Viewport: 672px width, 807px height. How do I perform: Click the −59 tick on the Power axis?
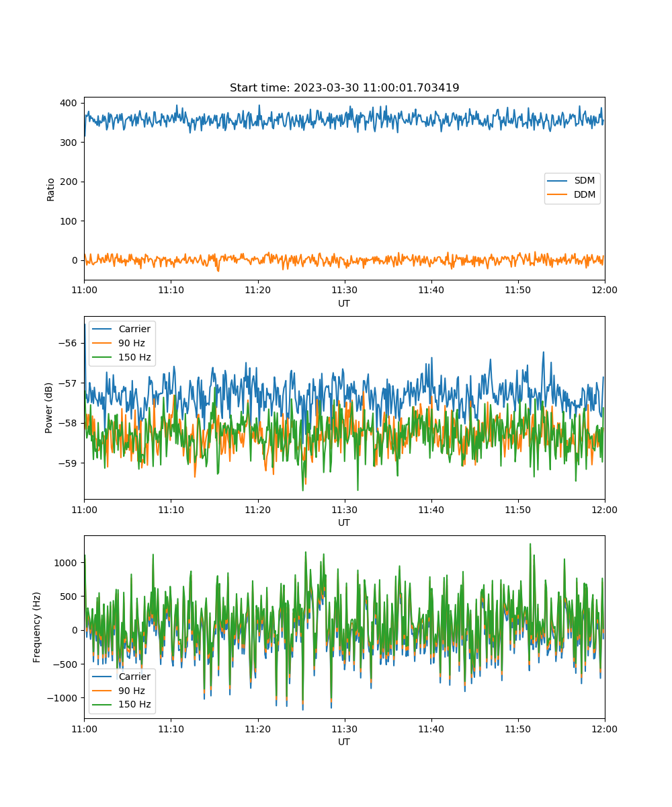coord(69,463)
